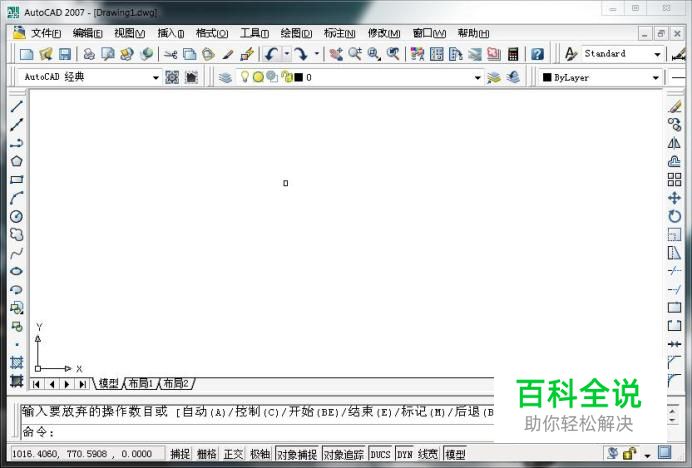Viewport: 692px width, 468px height.
Task: Click the Redo arrow icon
Action: (x=301, y=54)
